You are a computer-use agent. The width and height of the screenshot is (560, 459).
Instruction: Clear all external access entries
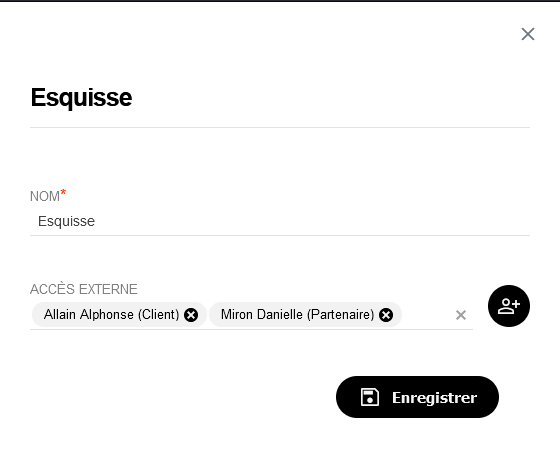point(461,315)
